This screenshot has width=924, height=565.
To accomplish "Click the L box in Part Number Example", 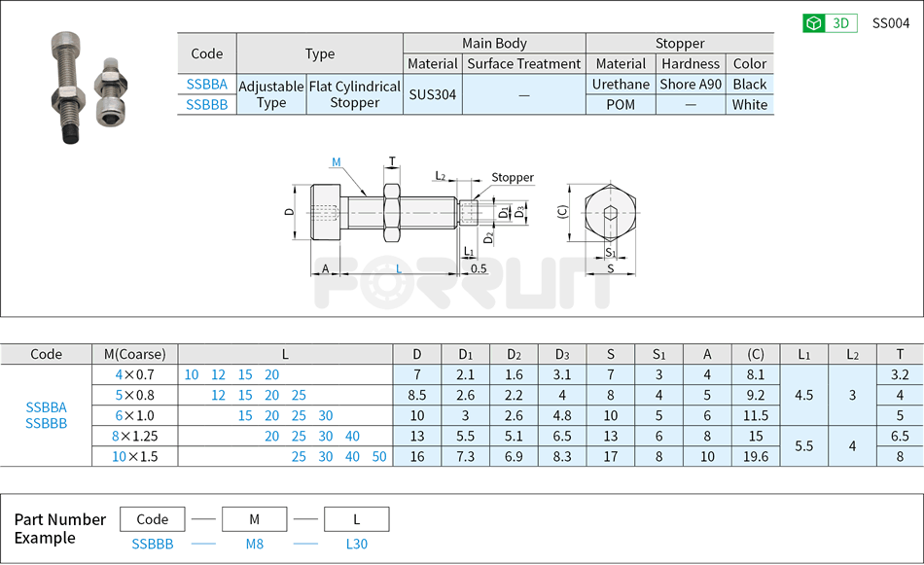I will 355,519.
